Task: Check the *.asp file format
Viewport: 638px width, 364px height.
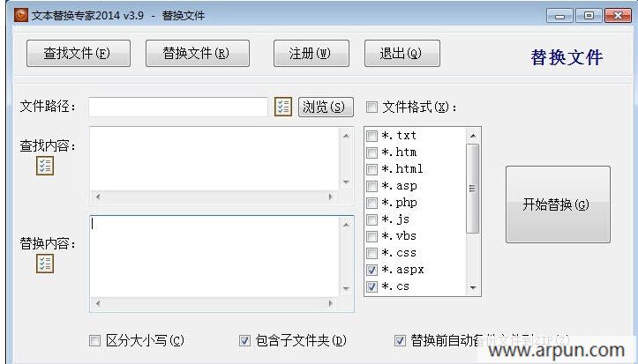Action: click(x=372, y=186)
